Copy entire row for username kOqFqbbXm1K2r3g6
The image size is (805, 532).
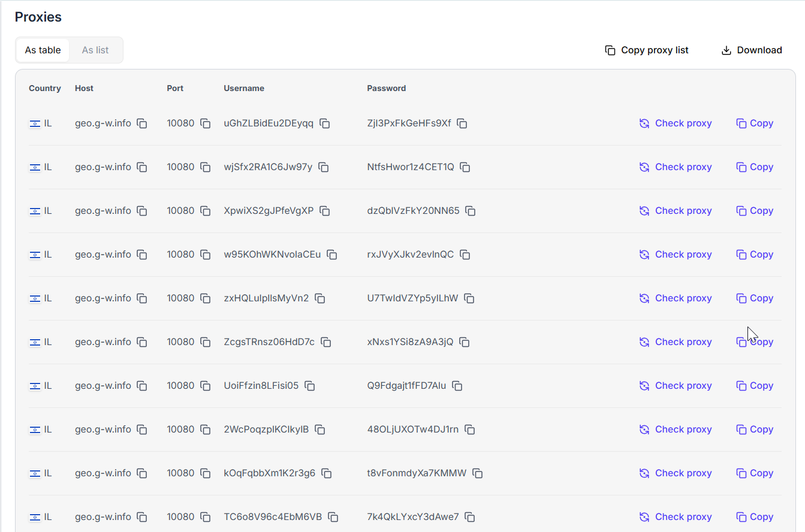[755, 473]
